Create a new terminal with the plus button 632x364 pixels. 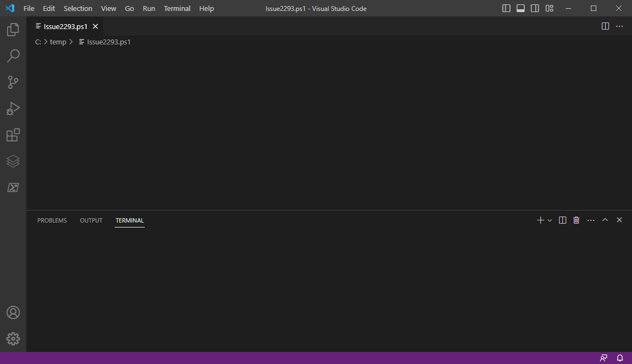pos(539,220)
